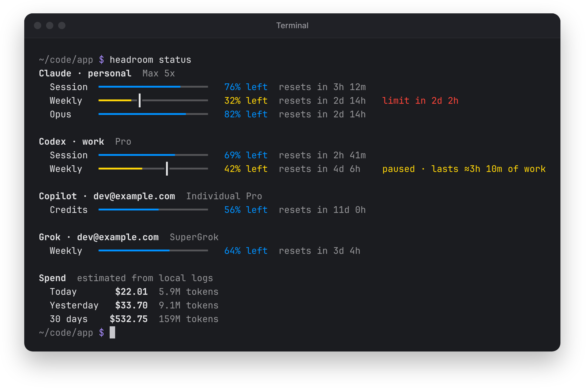Screen dimensions: 588x390
Task: Click the 'Max 5x' plan label
Action: click(x=159, y=73)
